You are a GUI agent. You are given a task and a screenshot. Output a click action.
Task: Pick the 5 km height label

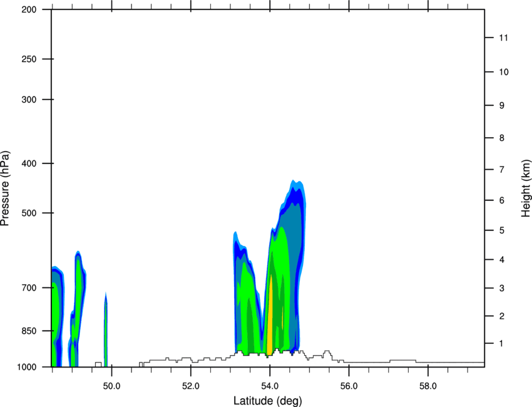coord(502,230)
